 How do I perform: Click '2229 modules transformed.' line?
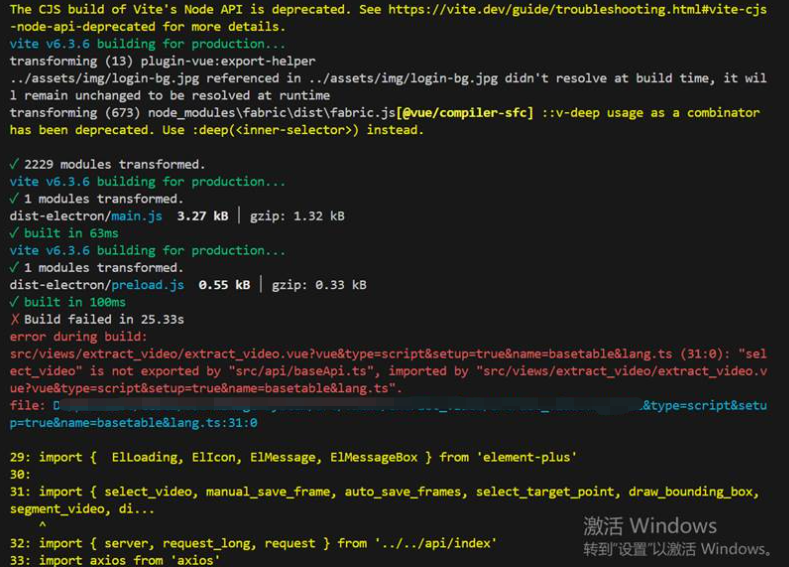[114, 164]
